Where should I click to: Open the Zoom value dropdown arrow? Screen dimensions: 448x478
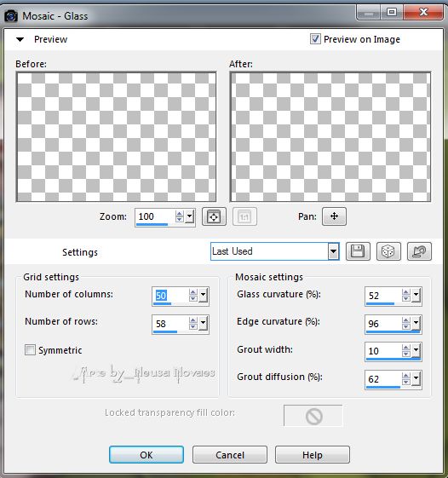190,216
